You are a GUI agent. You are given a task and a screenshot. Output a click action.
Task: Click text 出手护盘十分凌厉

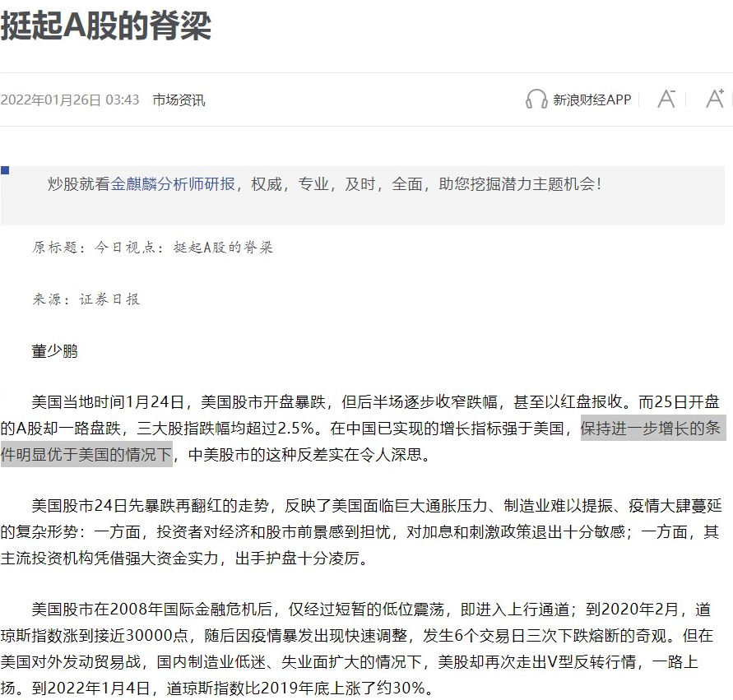tap(297, 558)
